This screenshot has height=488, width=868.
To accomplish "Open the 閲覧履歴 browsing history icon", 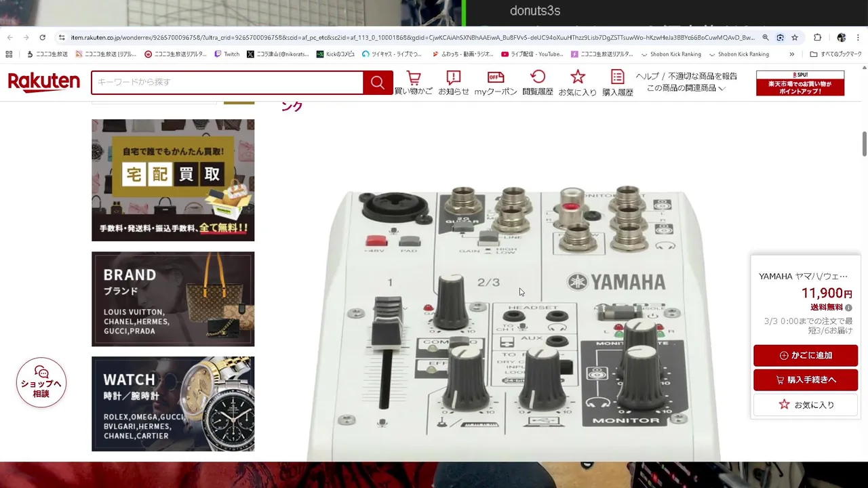I will point(538,83).
